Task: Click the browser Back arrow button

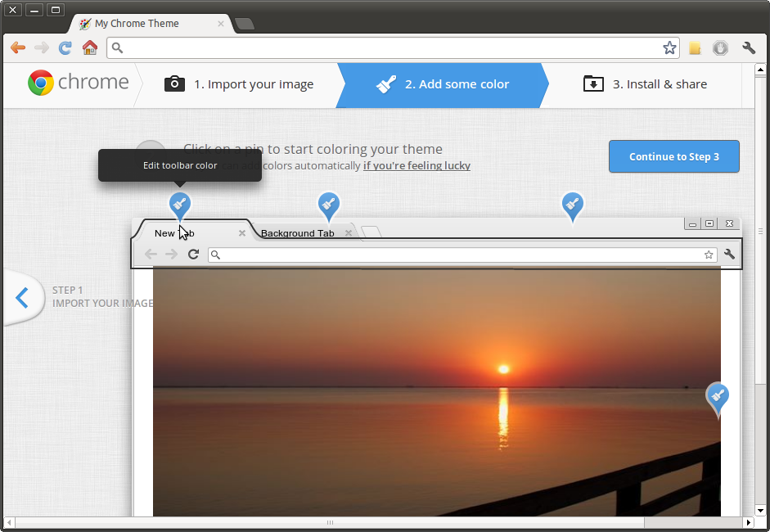Action: click(x=17, y=48)
